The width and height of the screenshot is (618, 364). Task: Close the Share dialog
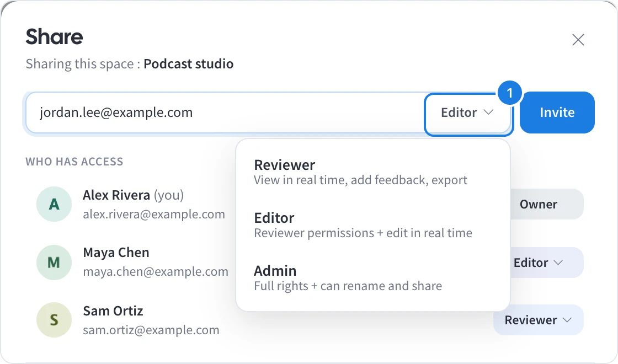pos(578,39)
